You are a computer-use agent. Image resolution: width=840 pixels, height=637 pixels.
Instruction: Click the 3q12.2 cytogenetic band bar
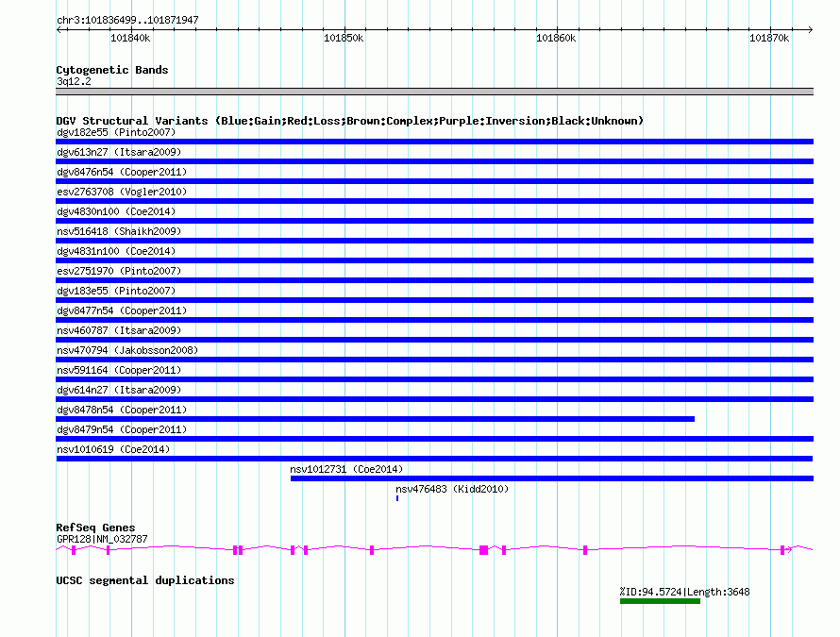pyautogui.click(x=434, y=92)
